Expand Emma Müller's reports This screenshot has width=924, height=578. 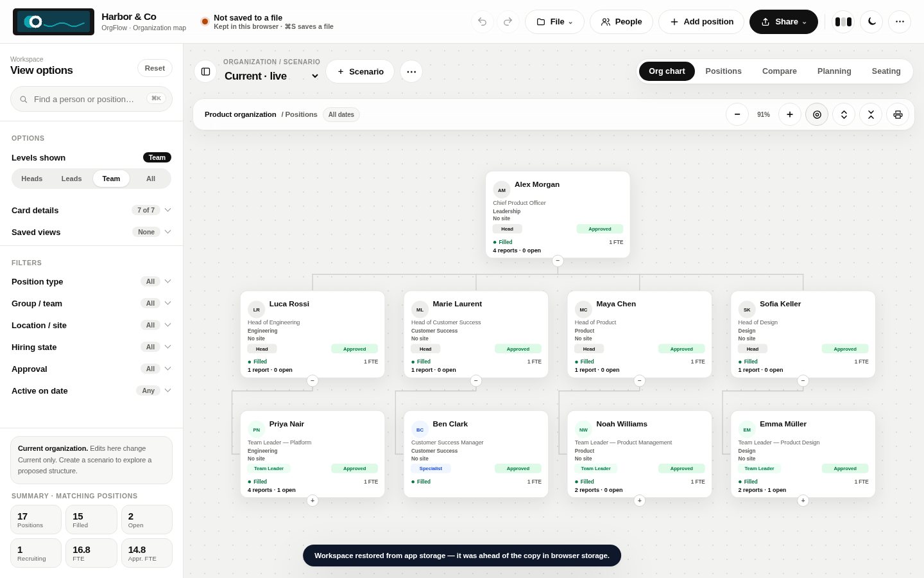pyautogui.click(x=803, y=501)
